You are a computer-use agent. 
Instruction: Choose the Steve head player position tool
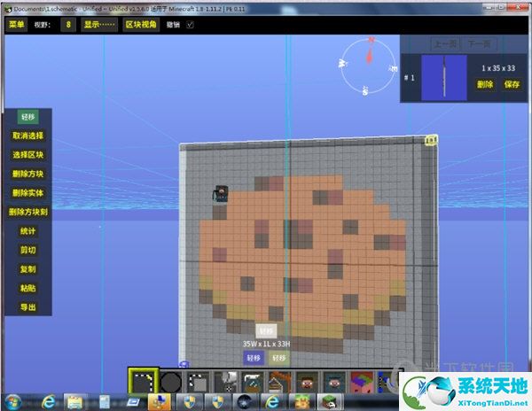(x=307, y=382)
